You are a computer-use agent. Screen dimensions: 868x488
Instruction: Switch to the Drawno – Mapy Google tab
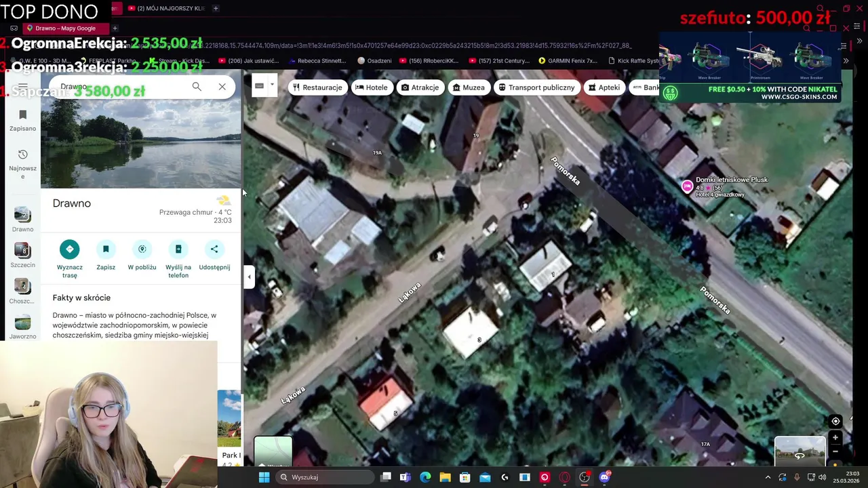[x=65, y=28]
